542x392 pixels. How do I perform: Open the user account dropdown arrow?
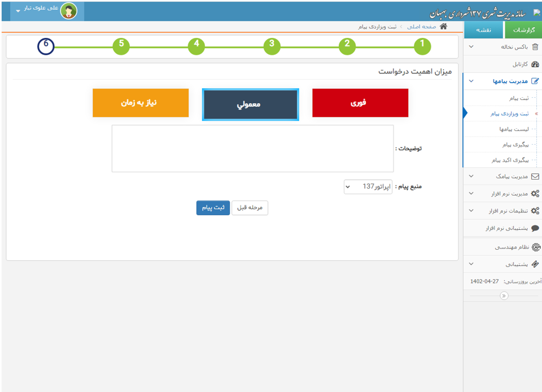point(18,11)
